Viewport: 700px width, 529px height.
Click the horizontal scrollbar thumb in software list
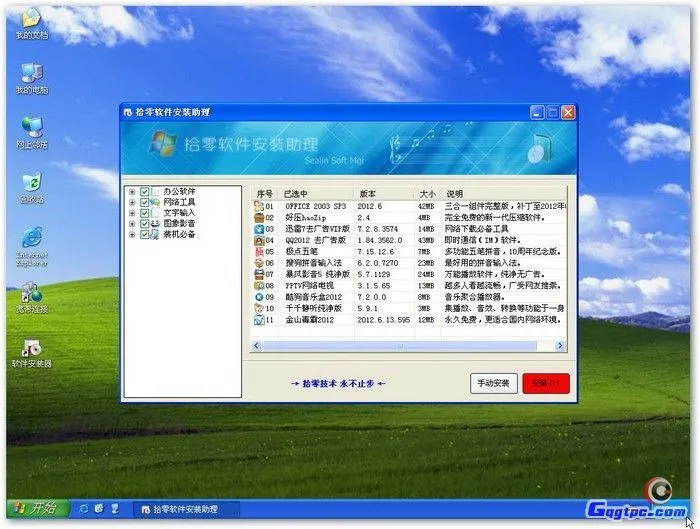(400, 346)
